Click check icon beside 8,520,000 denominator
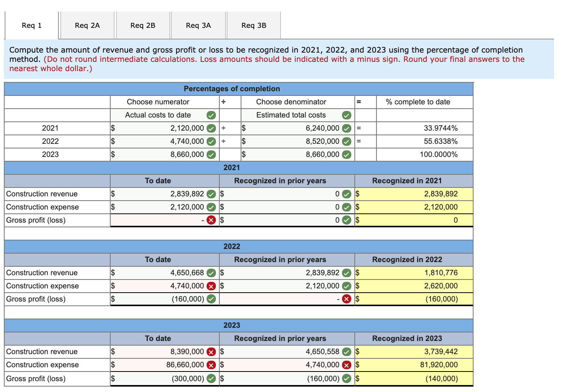 [347, 141]
